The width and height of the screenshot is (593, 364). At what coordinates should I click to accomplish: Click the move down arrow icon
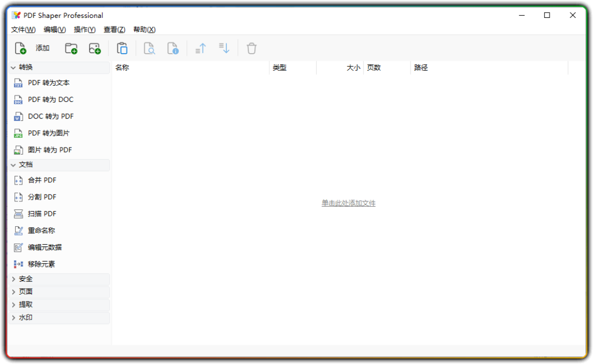[x=224, y=48]
